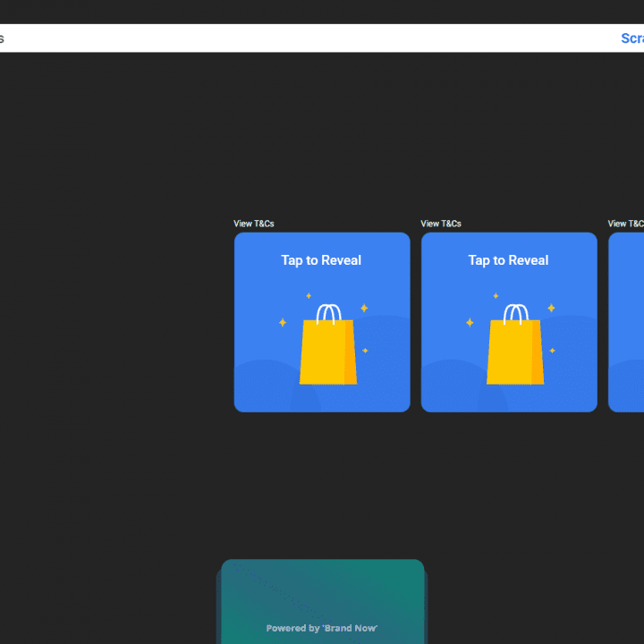Click the small sparkle above the first bag

309,295
